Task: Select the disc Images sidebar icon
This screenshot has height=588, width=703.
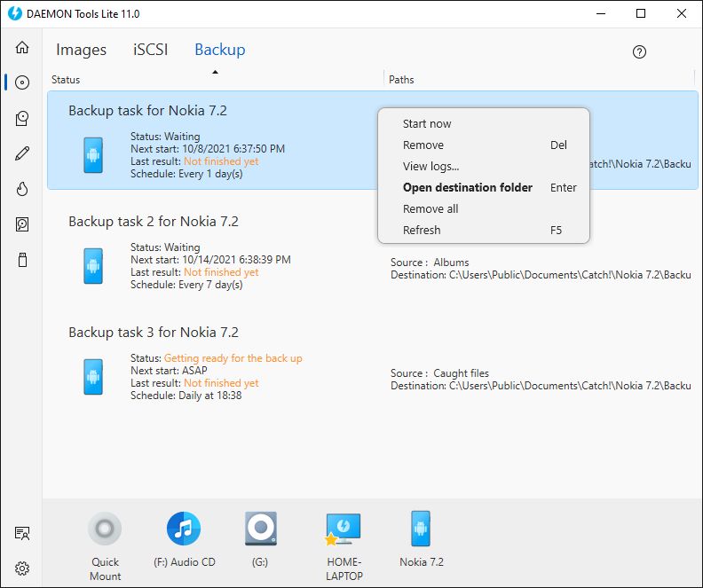Action: [x=22, y=82]
